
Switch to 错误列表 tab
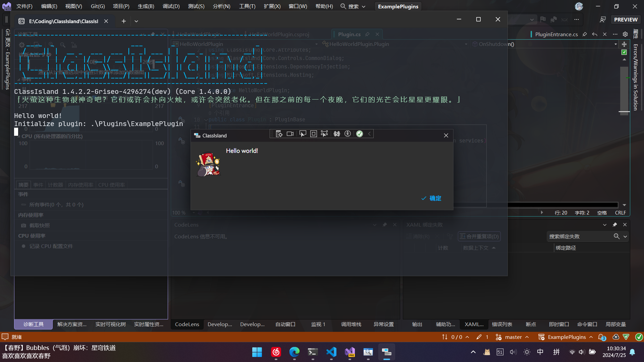pyautogui.click(x=502, y=324)
